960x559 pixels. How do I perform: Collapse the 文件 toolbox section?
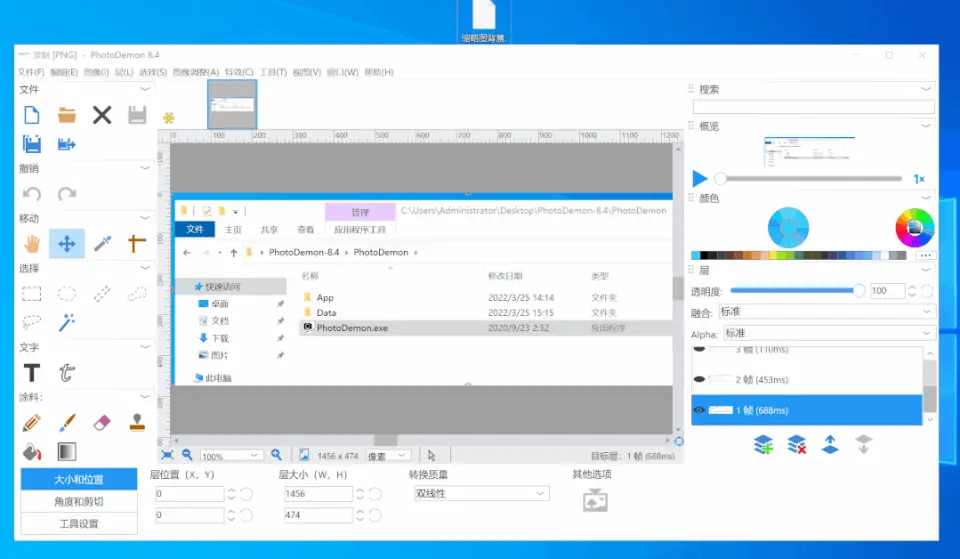(145, 89)
